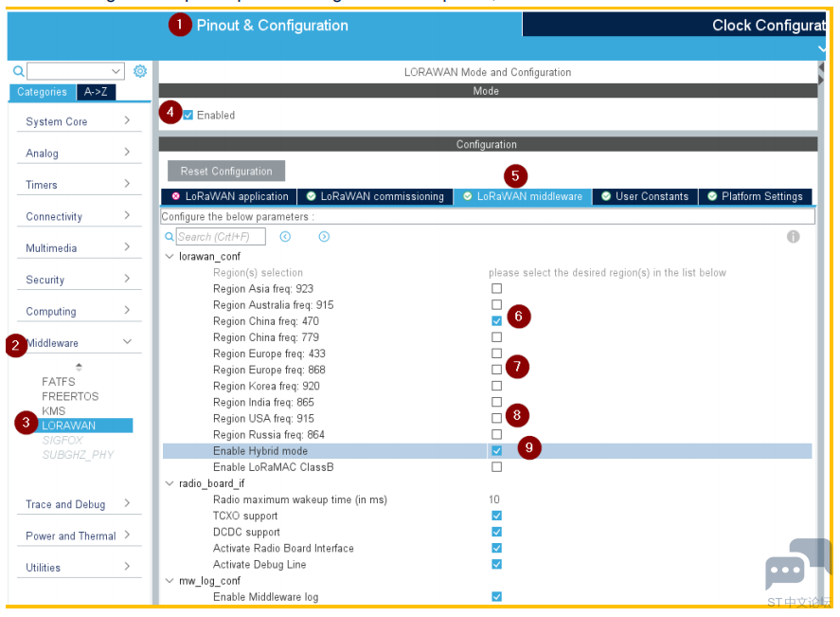Disable the LORAWAN Enabled checkbox
The image size is (840, 617).
(188, 116)
